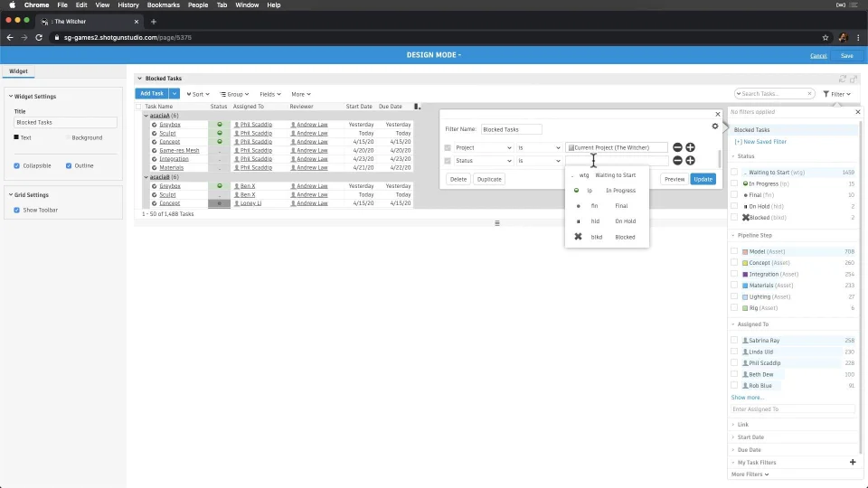Toggle the Collapsible checkbox
868x488 pixels.
coord(16,166)
